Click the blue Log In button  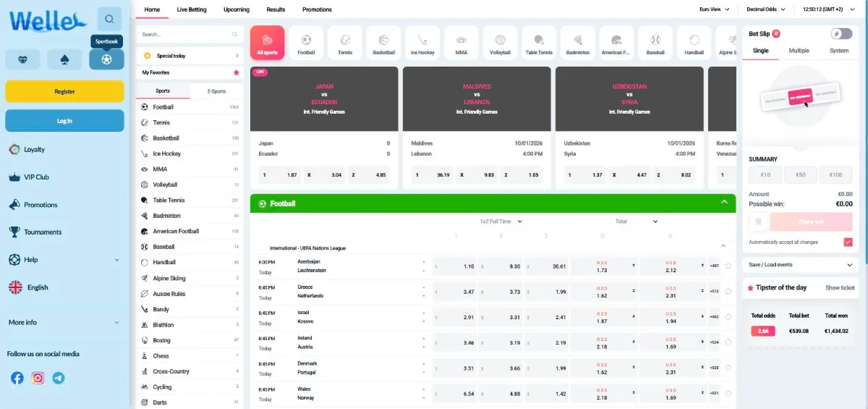tap(64, 121)
